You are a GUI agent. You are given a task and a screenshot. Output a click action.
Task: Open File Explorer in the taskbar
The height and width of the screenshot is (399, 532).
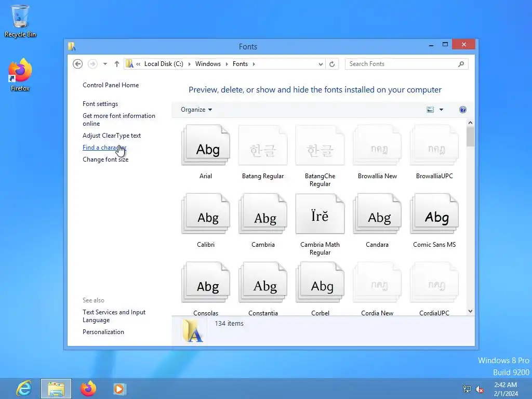click(x=56, y=389)
